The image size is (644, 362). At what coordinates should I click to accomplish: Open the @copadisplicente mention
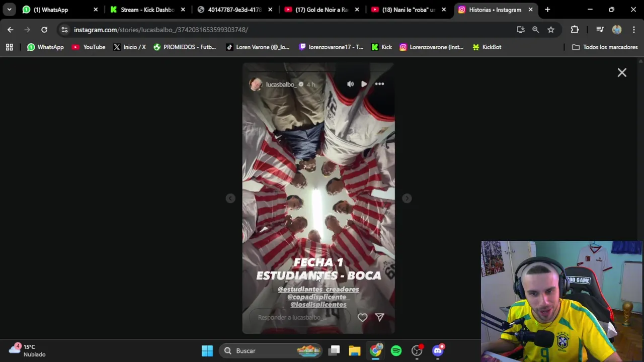coord(318,297)
